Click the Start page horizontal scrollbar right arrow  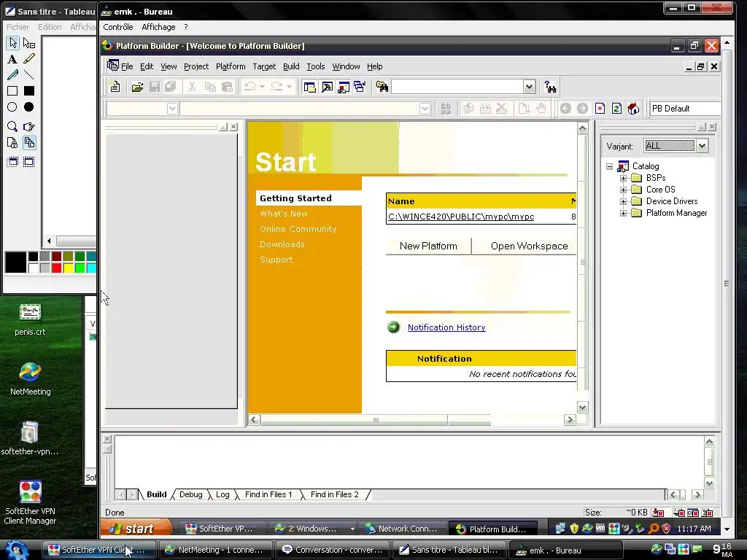[x=570, y=419]
